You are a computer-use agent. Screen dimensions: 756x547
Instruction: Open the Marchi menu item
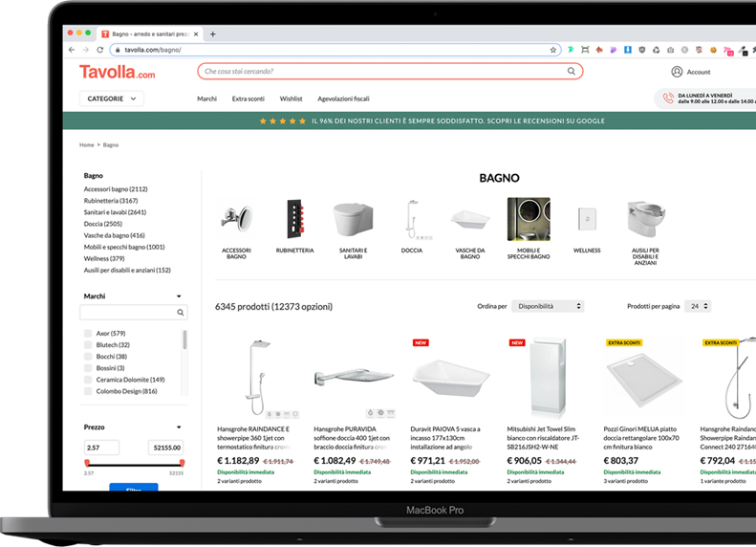click(206, 98)
